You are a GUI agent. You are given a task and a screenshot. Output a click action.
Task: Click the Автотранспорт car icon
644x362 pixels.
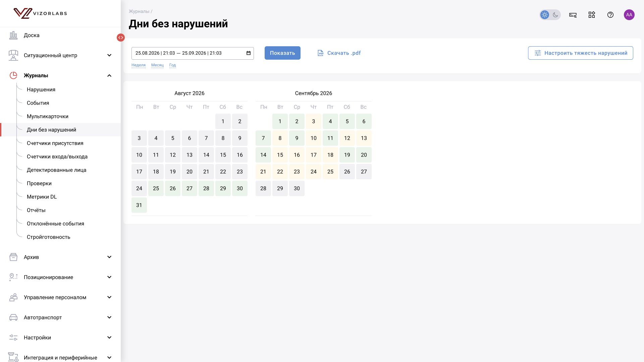13,317
